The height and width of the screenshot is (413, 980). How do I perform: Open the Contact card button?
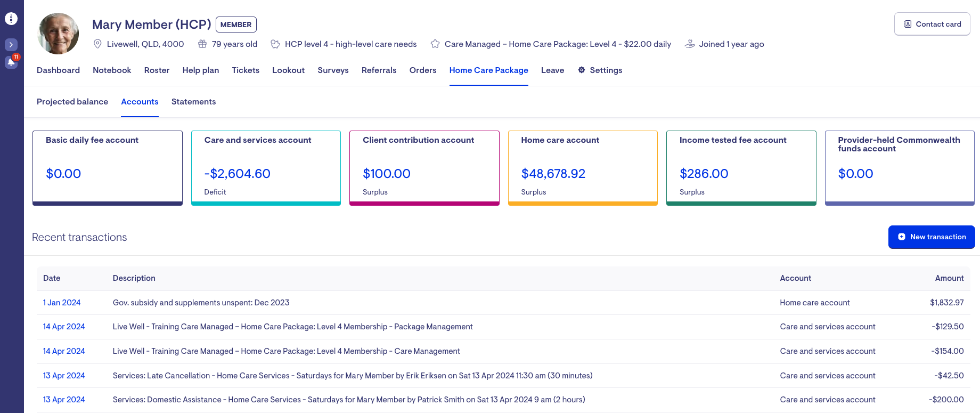click(x=932, y=24)
